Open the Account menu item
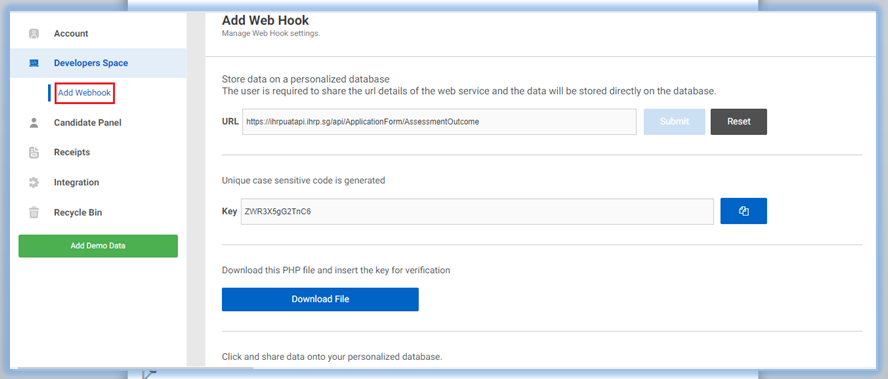The height and width of the screenshot is (379, 888). click(x=71, y=34)
